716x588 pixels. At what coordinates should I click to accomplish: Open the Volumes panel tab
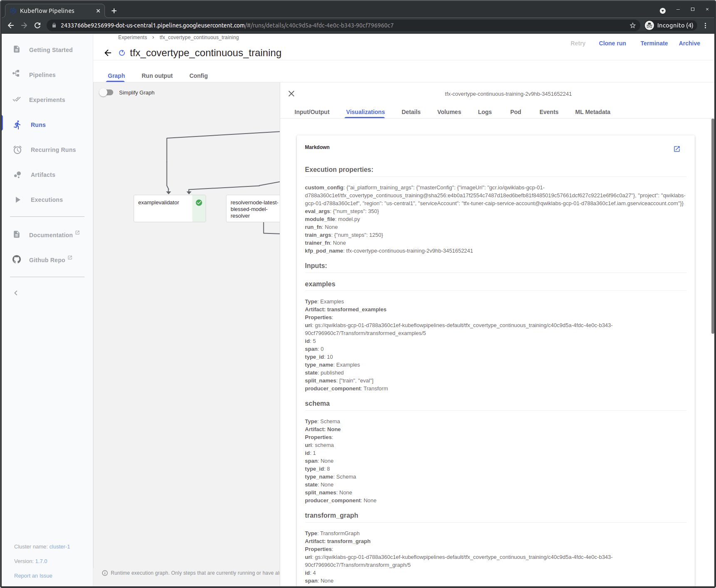point(449,112)
